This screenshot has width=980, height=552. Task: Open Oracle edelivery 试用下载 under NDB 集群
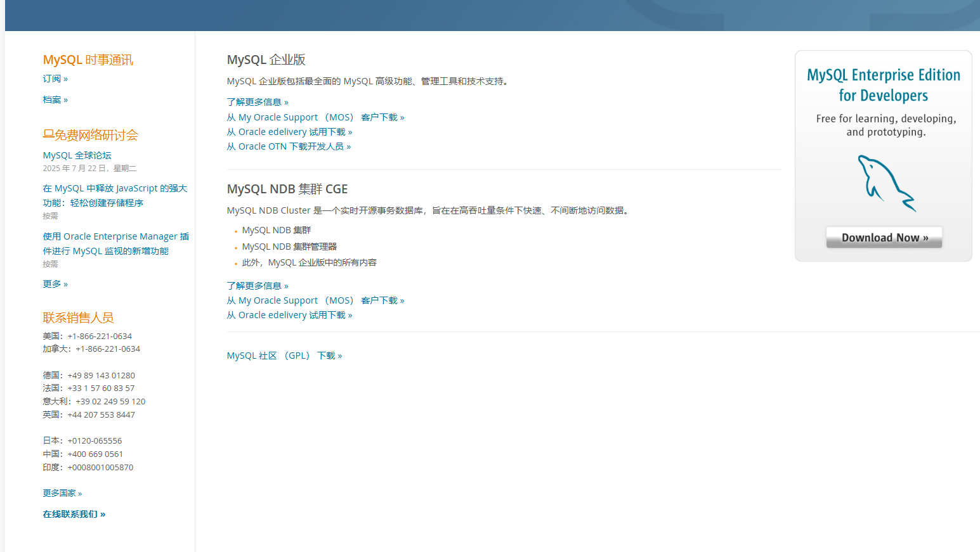coord(289,315)
